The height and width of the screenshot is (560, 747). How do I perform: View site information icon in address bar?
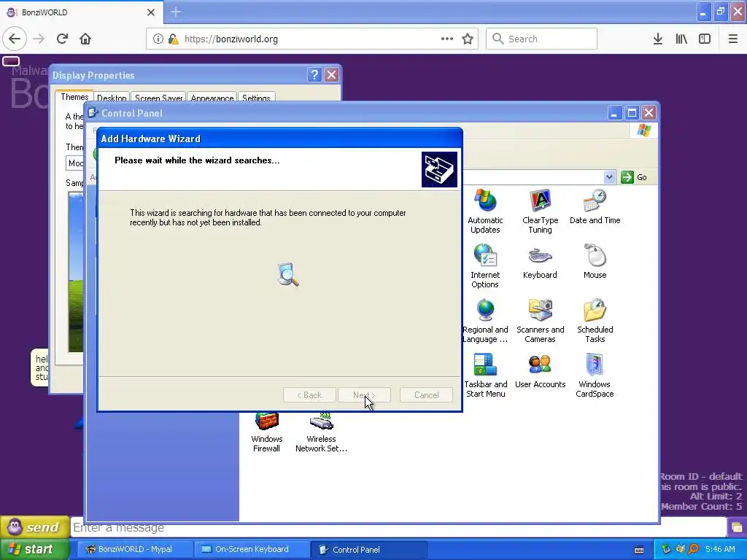point(158,39)
